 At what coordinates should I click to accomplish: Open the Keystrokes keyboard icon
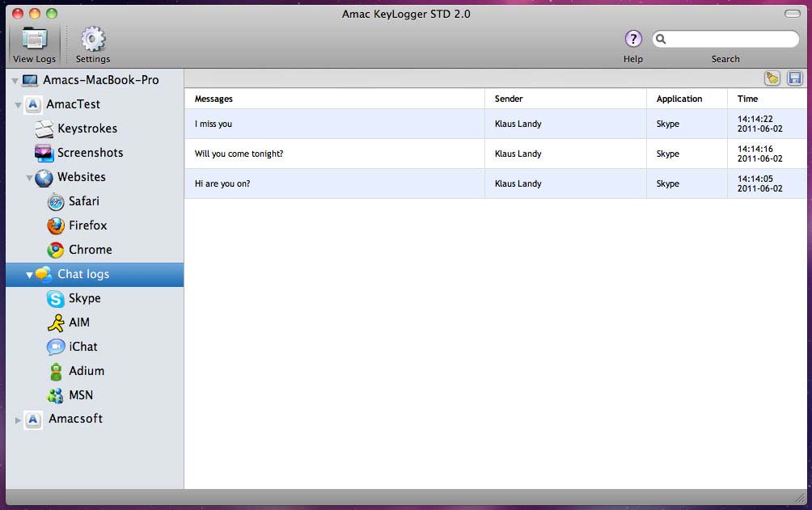click(x=44, y=129)
